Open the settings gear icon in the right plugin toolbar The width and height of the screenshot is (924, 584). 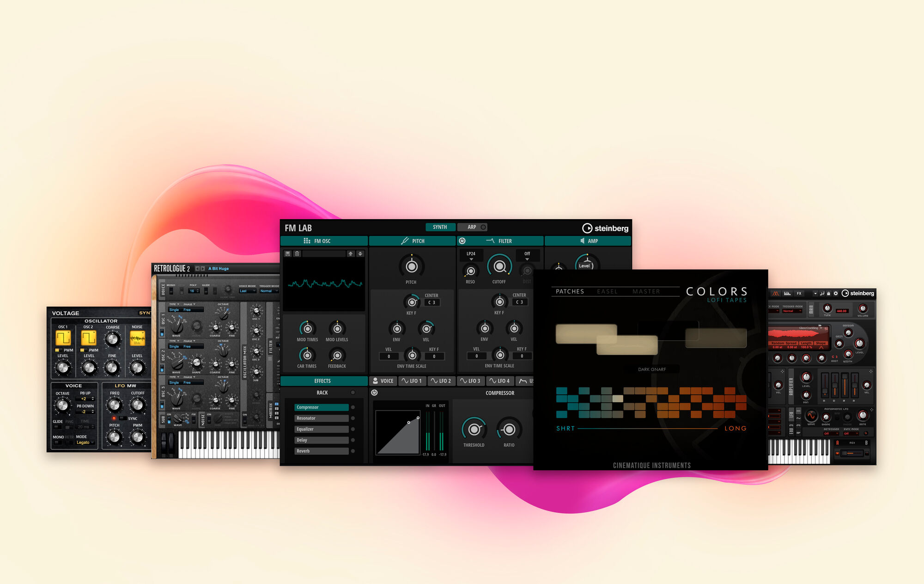tap(836, 294)
